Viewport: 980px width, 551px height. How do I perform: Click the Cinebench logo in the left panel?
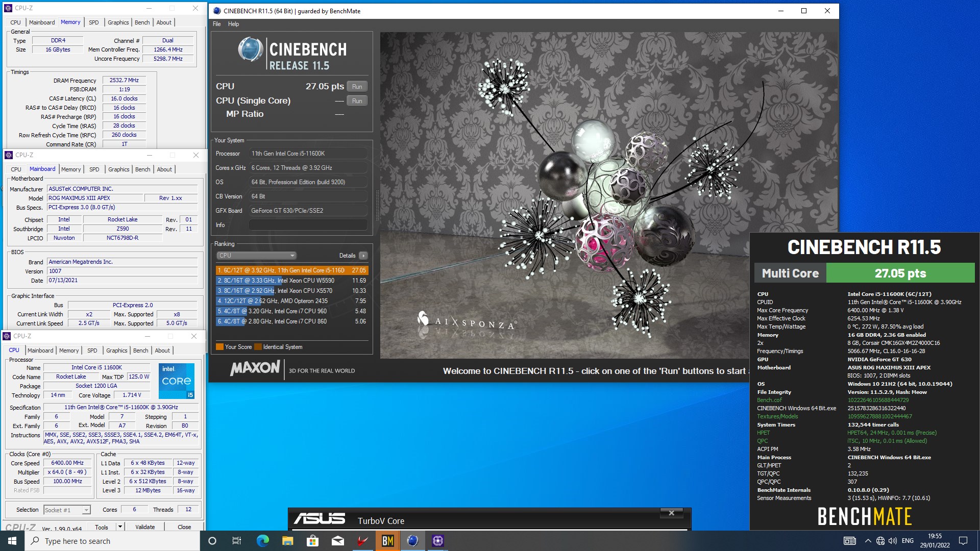[292, 54]
